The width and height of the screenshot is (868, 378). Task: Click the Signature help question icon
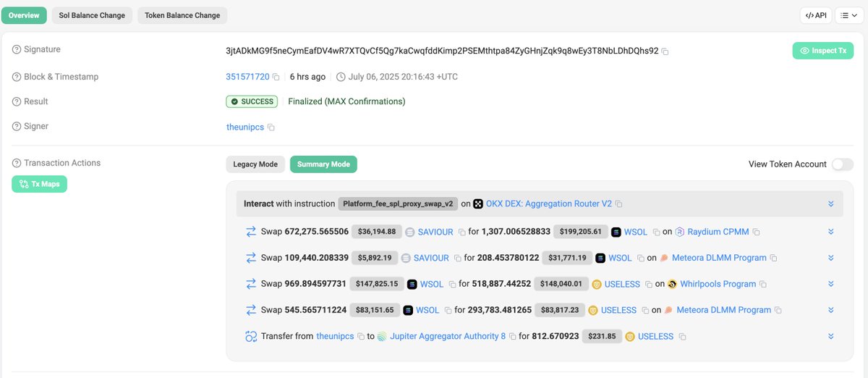click(x=17, y=49)
